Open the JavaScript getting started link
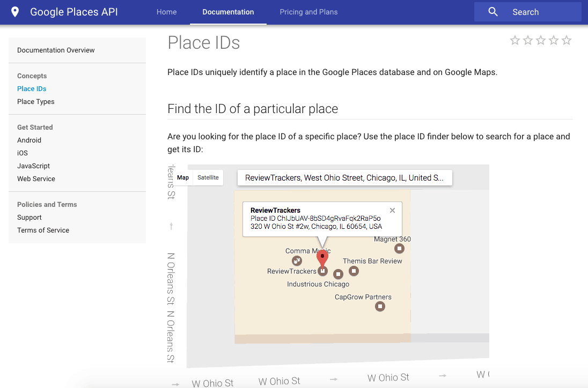Viewport: 588px width, 388px height. (x=33, y=166)
